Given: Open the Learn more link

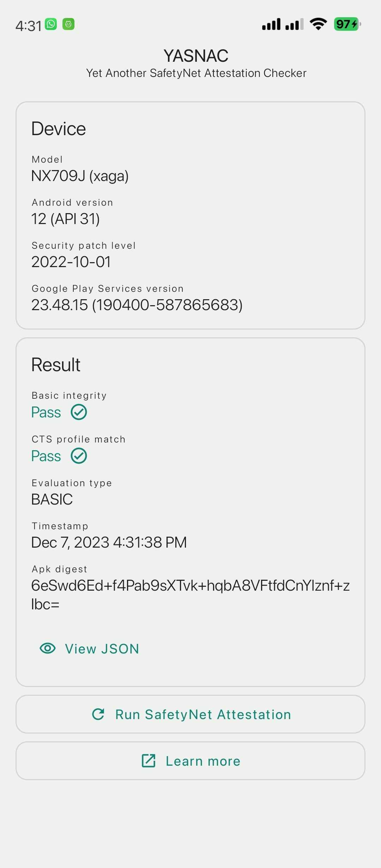Looking at the screenshot, I should [203, 761].
